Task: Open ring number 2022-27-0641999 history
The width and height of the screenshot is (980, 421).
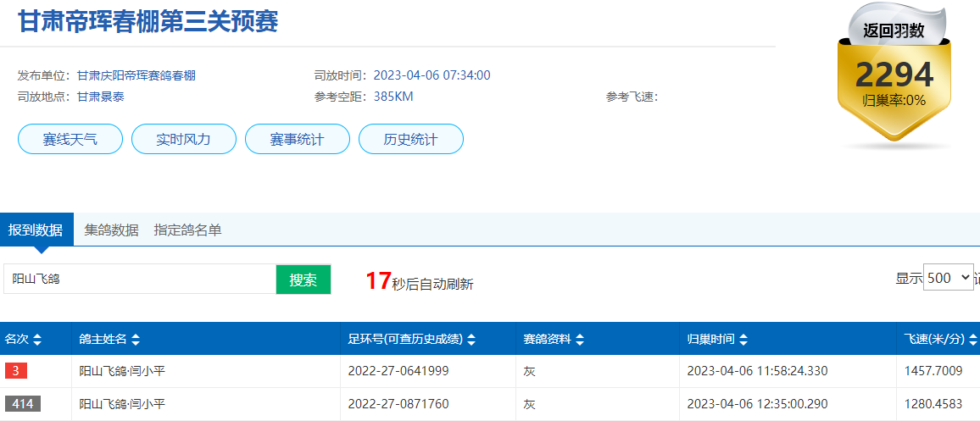Action: [398, 371]
